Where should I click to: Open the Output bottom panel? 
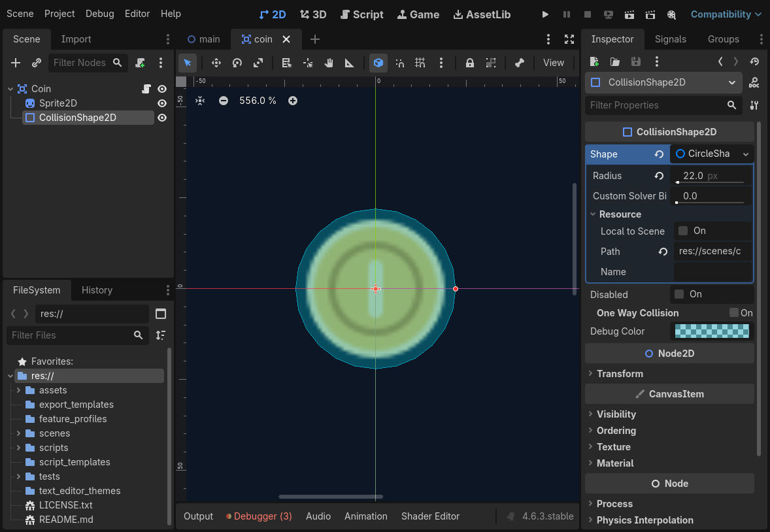[x=199, y=516]
